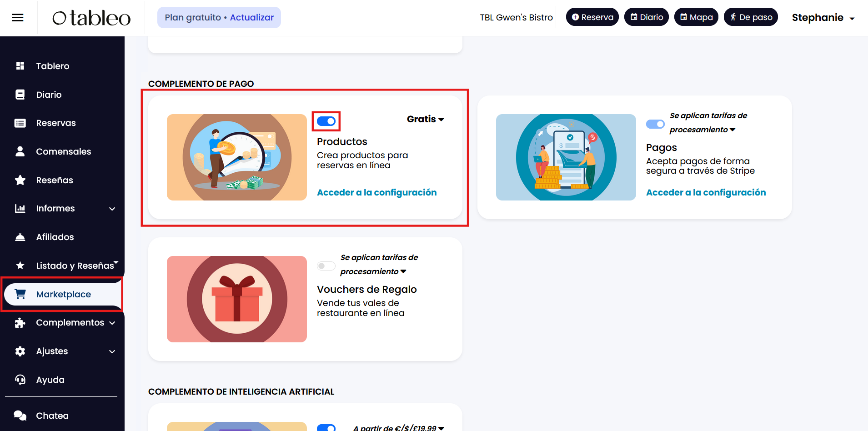Image resolution: width=868 pixels, height=431 pixels.
Task: Click the Pagos illustration thumbnail
Action: tap(566, 157)
